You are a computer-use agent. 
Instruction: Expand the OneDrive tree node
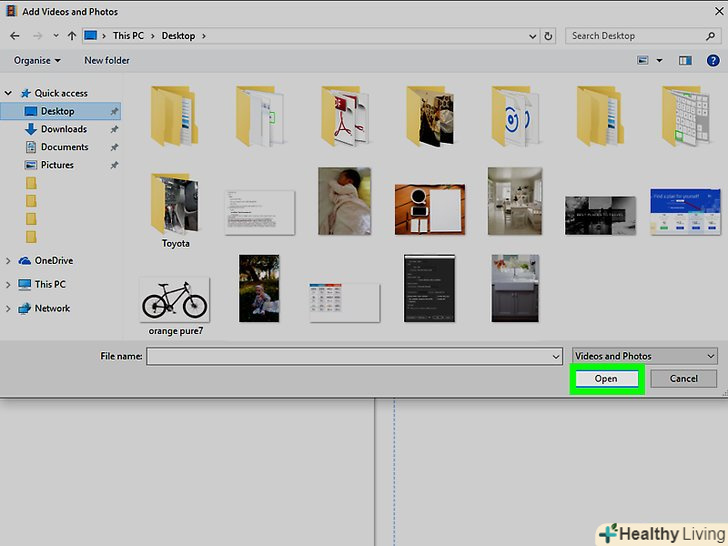(x=8, y=260)
